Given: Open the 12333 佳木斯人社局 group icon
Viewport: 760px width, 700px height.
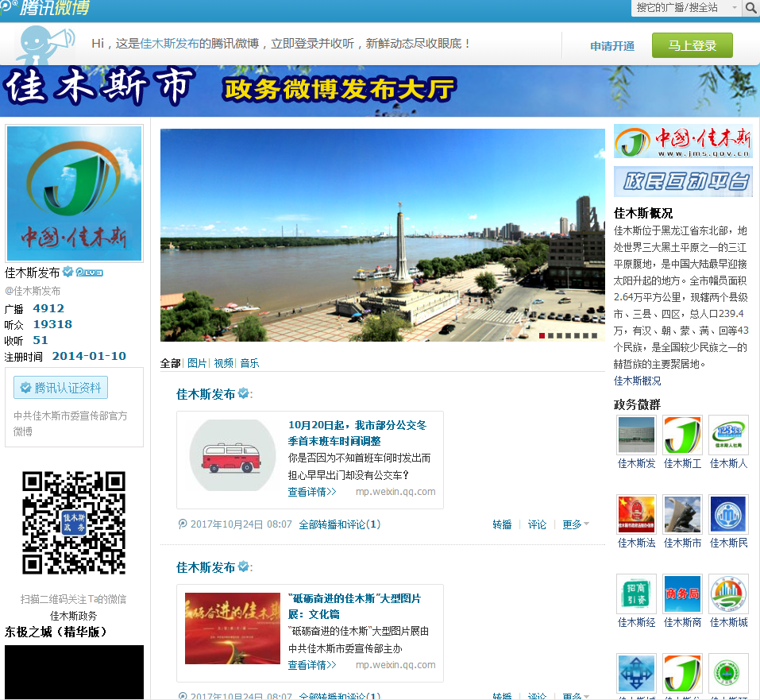Looking at the screenshot, I should pos(728,435).
